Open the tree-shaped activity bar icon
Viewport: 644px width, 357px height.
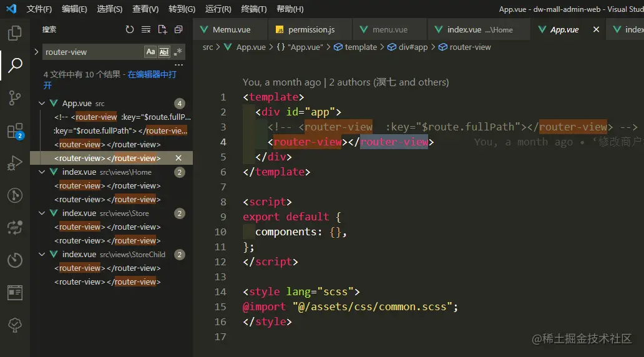tap(15, 325)
